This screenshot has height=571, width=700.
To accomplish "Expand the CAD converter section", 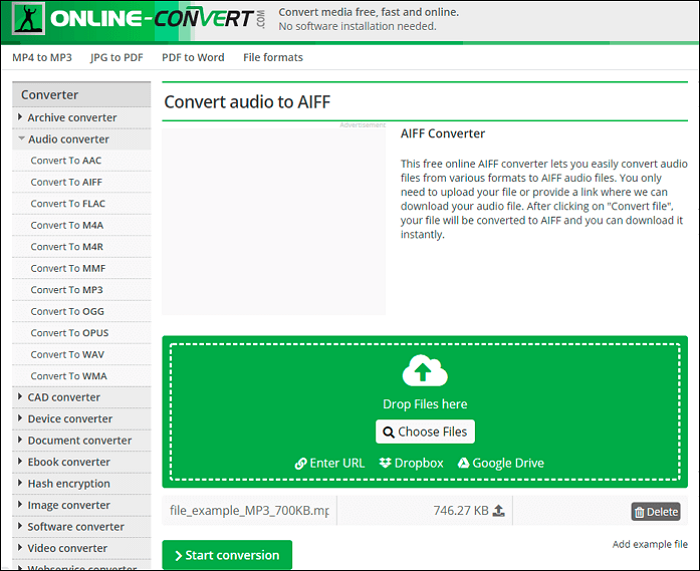I will [x=63, y=397].
